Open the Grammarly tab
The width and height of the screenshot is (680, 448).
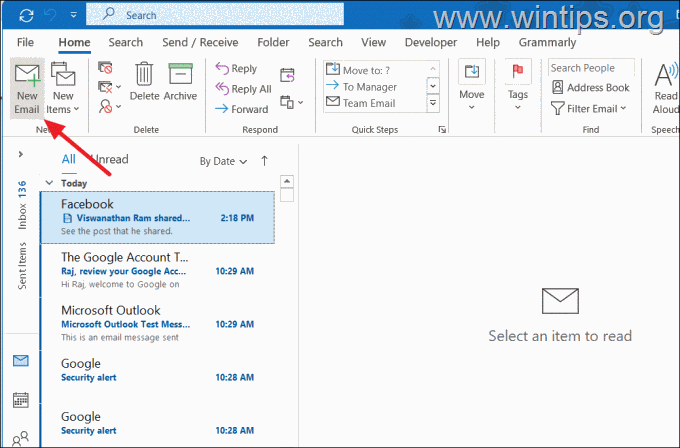(547, 43)
